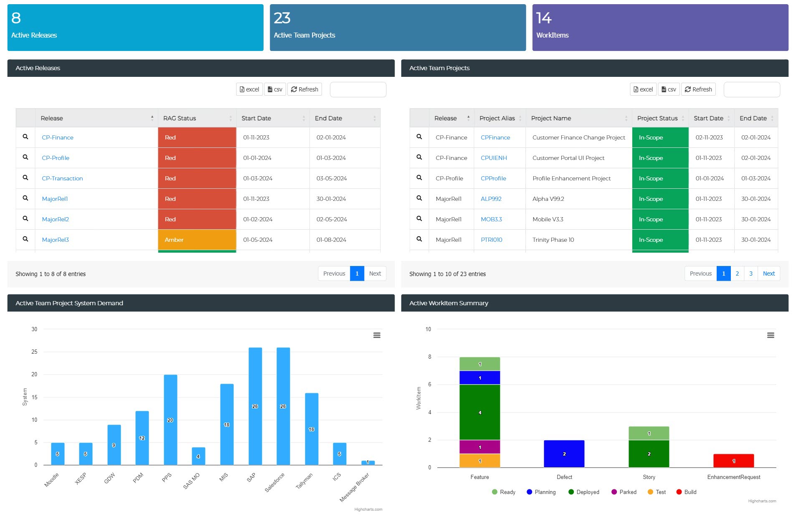
Task: Click the red EnhancementRequest bar
Action: [734, 461]
